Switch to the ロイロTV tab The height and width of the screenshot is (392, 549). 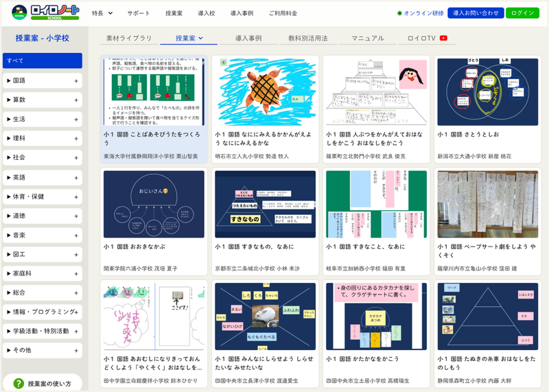(427, 38)
